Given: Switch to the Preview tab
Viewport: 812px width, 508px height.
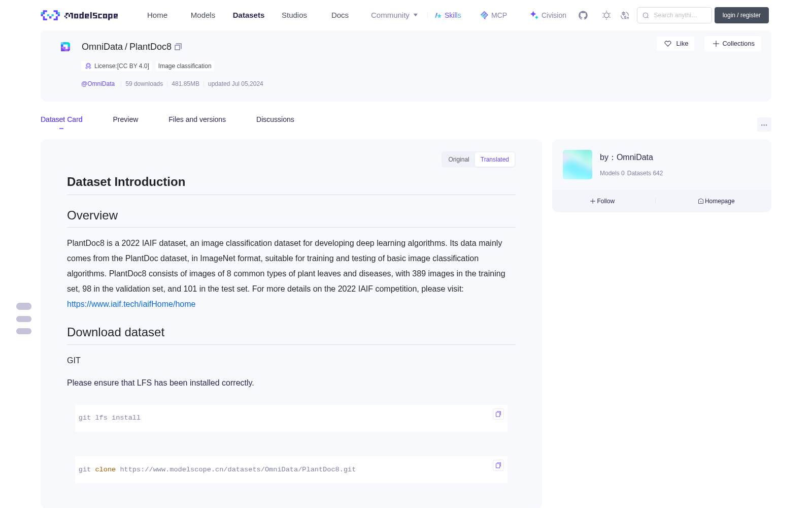Looking at the screenshot, I should (x=125, y=119).
